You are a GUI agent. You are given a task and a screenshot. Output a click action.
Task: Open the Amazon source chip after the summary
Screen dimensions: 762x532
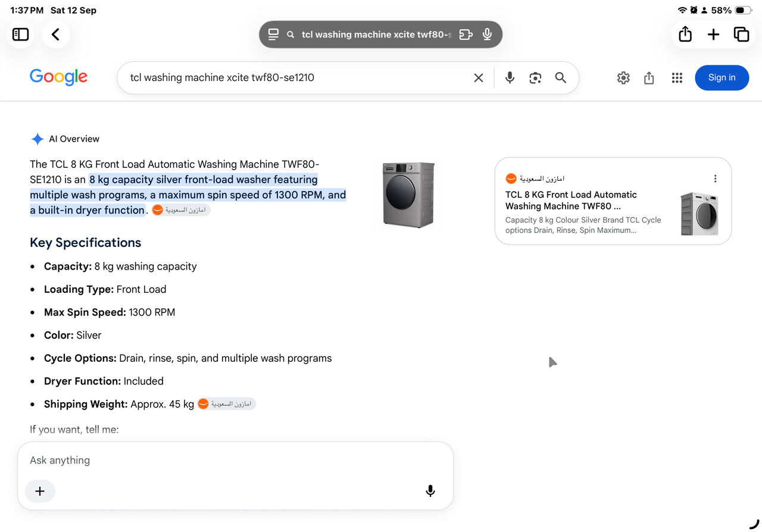pos(181,210)
